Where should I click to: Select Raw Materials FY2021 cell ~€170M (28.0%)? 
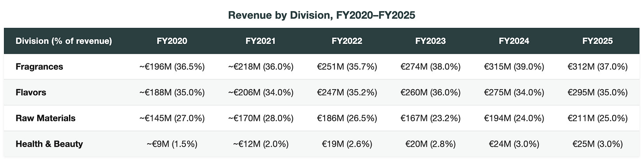click(261, 118)
